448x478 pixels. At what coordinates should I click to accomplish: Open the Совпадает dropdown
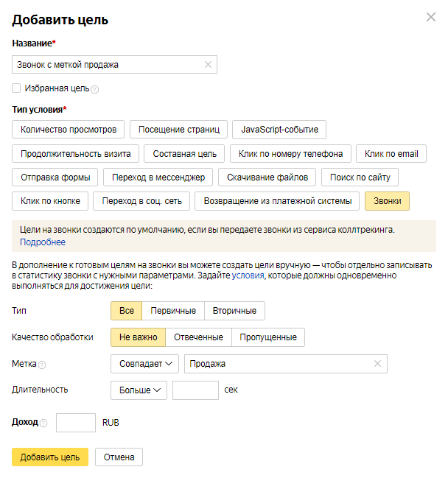(x=145, y=364)
